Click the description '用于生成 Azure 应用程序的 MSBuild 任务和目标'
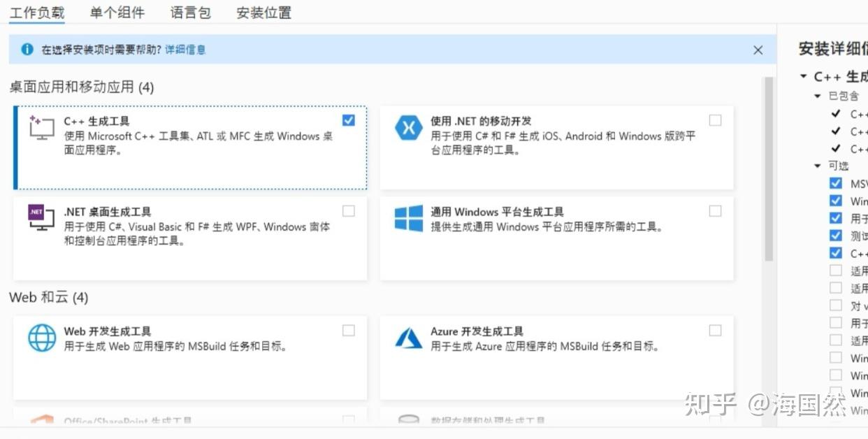The height and width of the screenshot is (439, 868). click(544, 346)
